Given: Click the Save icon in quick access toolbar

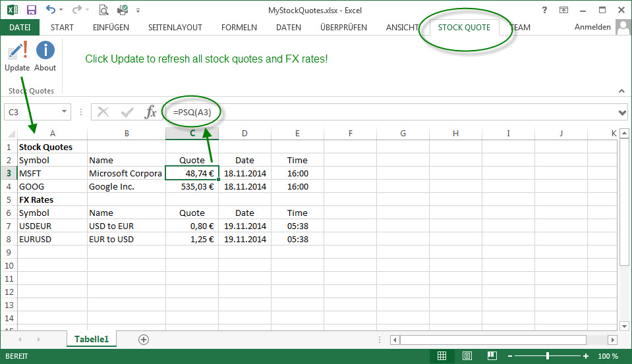Looking at the screenshot, I should tap(31, 10).
